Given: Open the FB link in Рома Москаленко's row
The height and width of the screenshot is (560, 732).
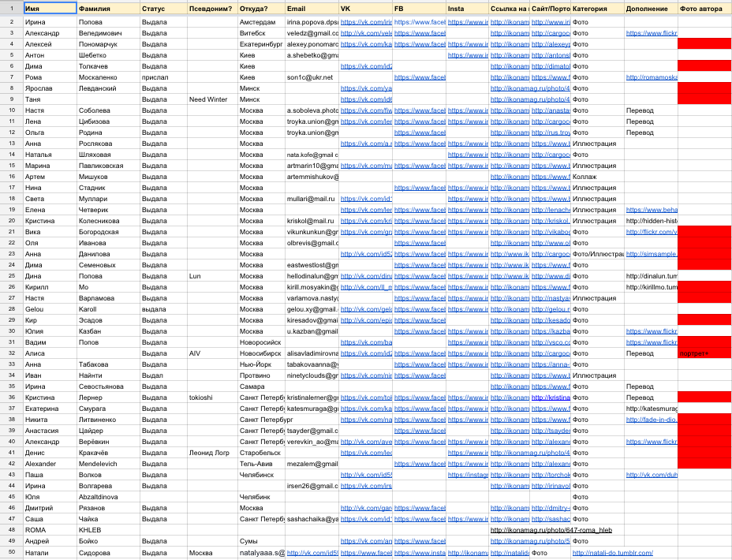Looking at the screenshot, I should [x=420, y=77].
